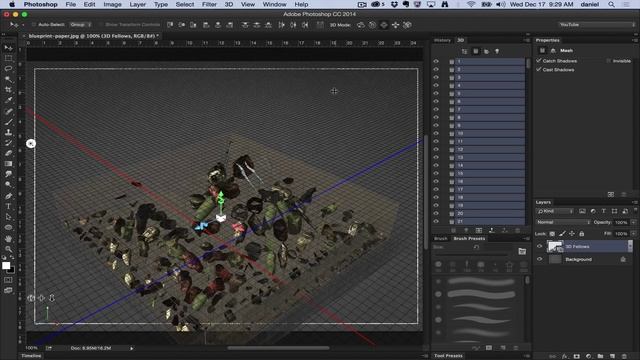Open the Normal blend mode dropdown
Image resolution: width=640 pixels, height=360 pixels.
click(563, 222)
